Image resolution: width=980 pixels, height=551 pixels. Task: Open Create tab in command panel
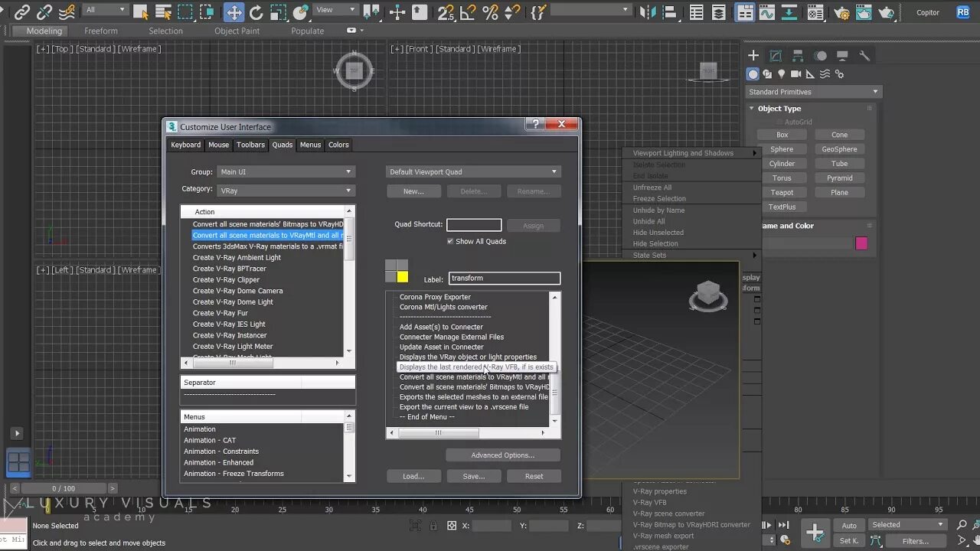click(753, 55)
